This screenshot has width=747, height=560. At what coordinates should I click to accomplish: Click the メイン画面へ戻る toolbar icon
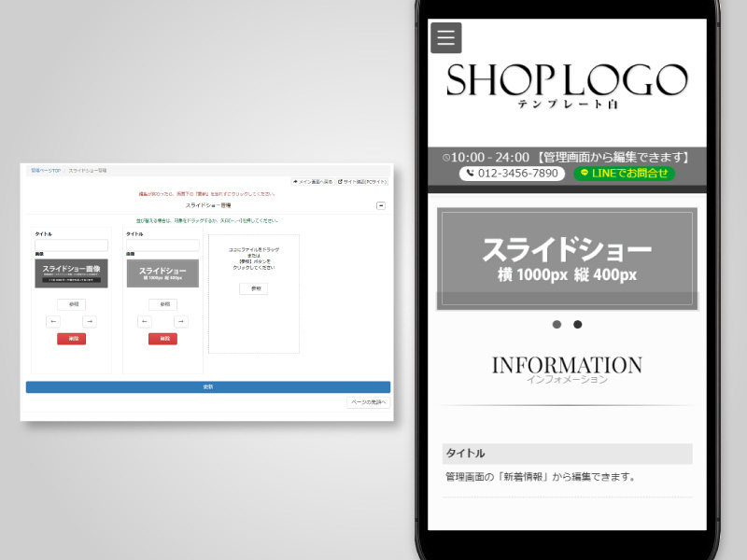313,181
